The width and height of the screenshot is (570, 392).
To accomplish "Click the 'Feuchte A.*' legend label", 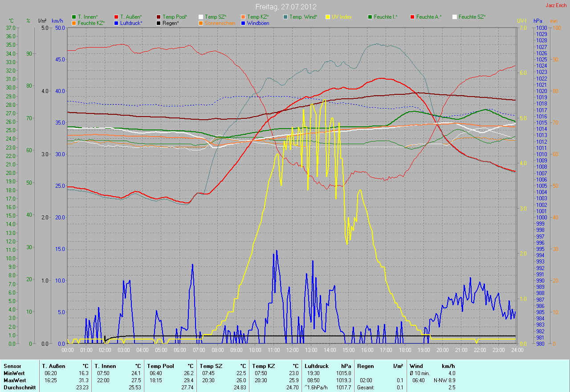I will click(429, 17).
